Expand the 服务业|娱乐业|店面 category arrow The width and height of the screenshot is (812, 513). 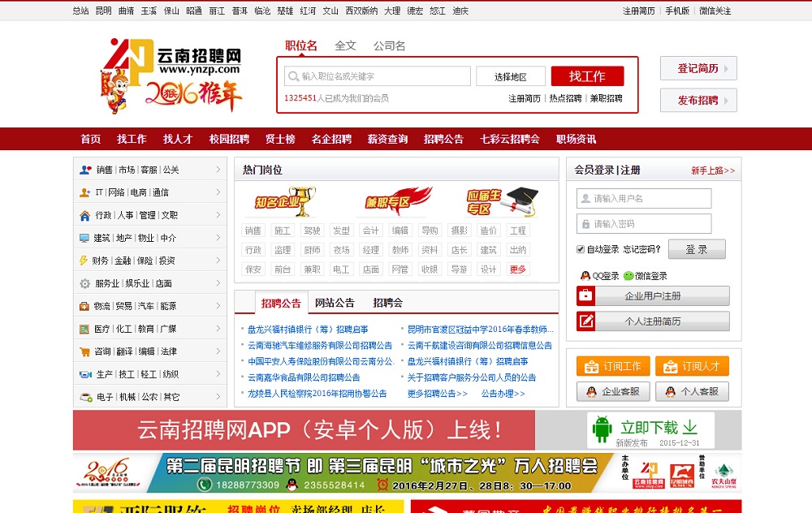pos(218,283)
